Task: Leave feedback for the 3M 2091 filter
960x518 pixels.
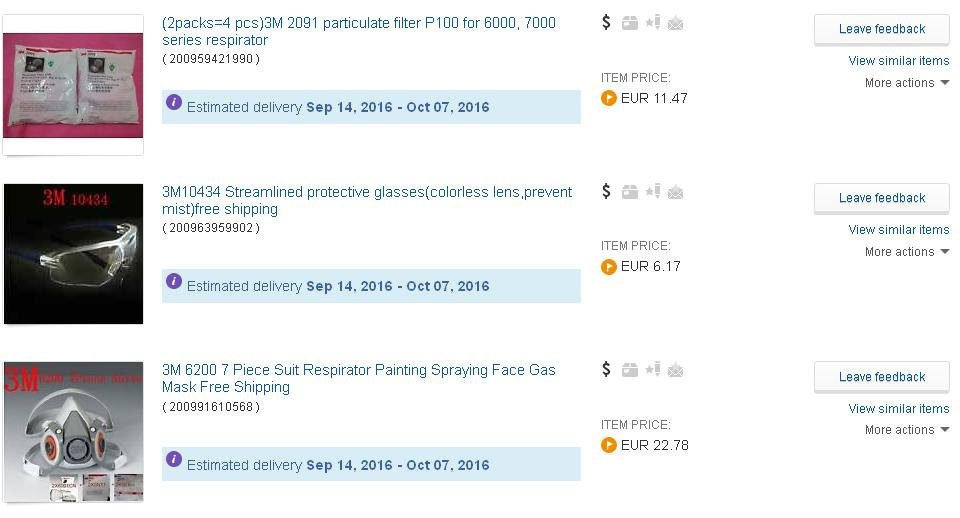Action: (882, 29)
